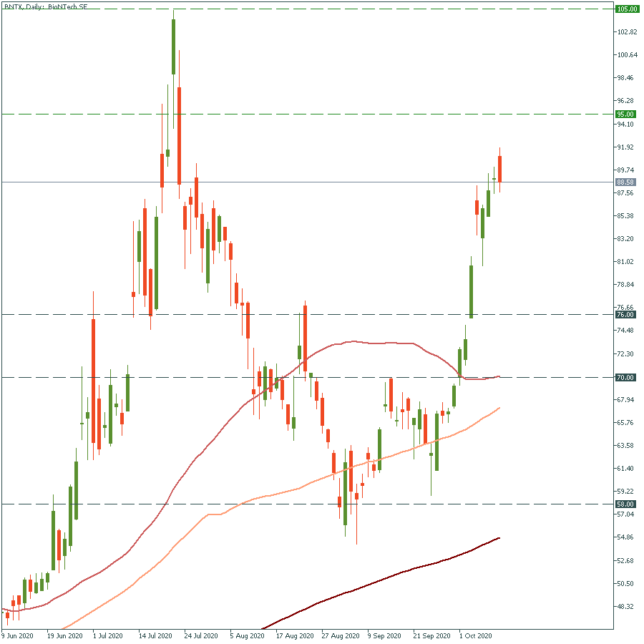Select the 105.00 price level label
644x644 pixels.
(x=627, y=9)
